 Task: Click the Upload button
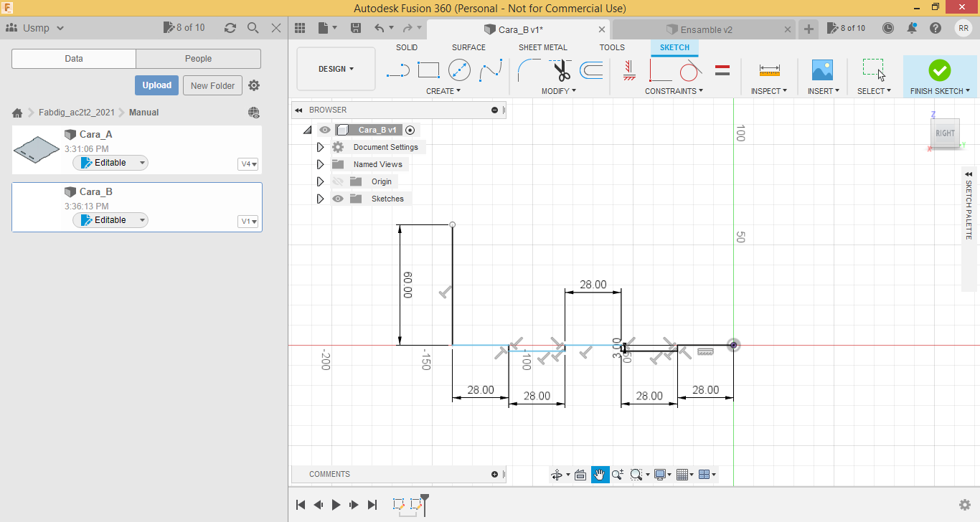tap(156, 85)
